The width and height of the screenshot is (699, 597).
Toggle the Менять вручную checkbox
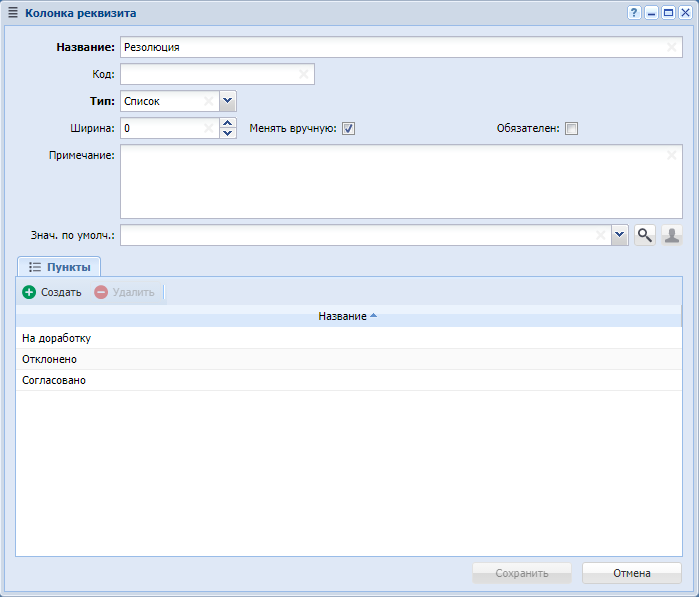point(348,129)
